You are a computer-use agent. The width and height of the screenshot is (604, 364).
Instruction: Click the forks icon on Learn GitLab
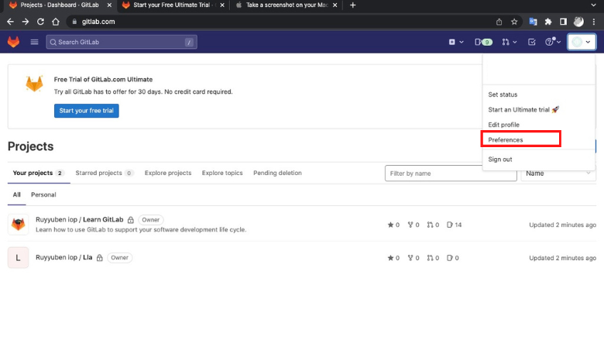coord(410,225)
